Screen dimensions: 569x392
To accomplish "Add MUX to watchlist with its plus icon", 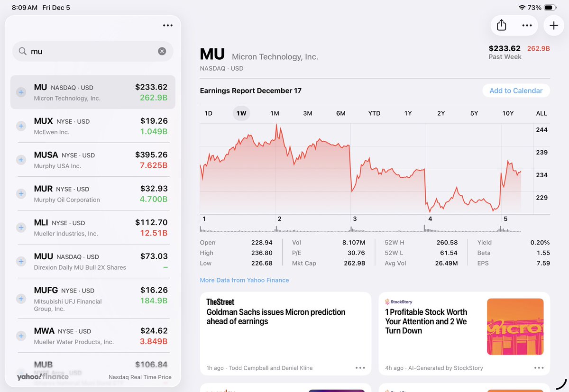I will click(x=21, y=126).
